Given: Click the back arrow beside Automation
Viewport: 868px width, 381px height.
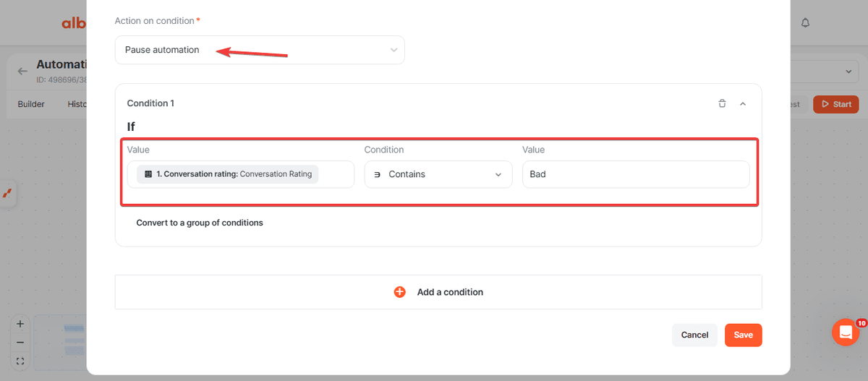Looking at the screenshot, I should [x=22, y=71].
